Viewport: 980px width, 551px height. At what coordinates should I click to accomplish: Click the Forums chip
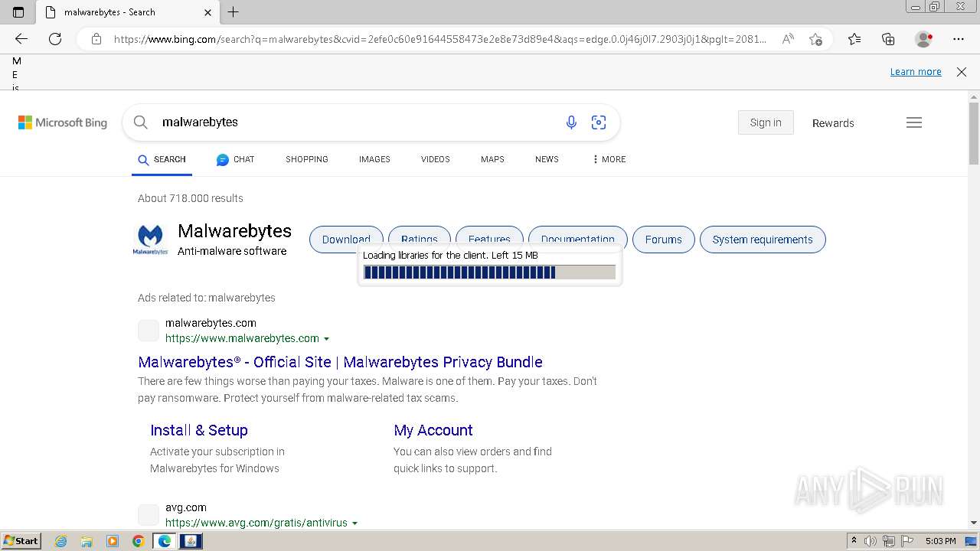[x=663, y=240]
